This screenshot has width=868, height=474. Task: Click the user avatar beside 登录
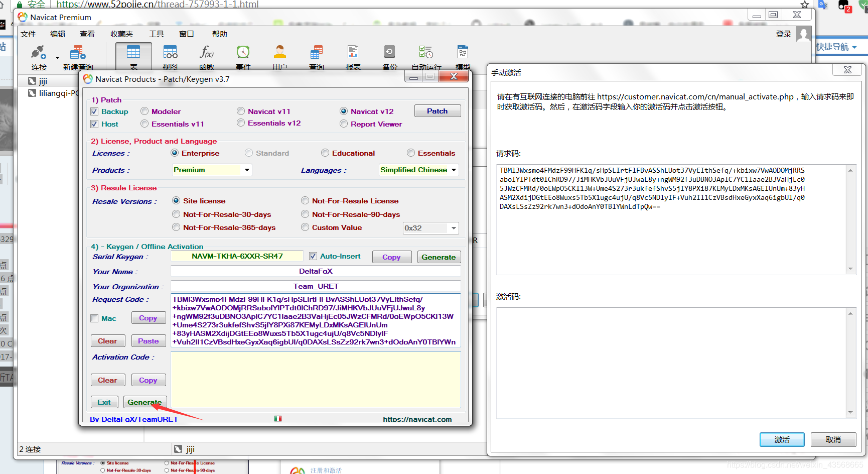click(x=804, y=34)
